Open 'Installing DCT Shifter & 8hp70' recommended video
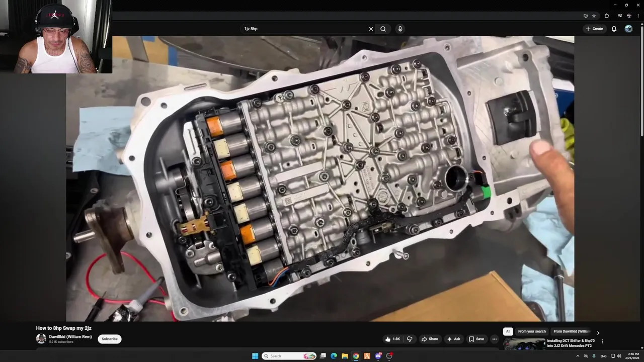The image size is (644, 362). point(571,343)
